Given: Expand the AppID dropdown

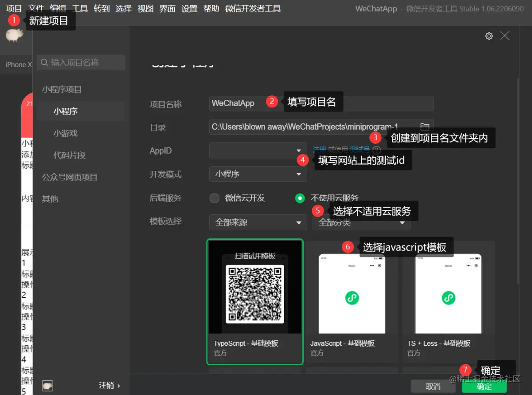Looking at the screenshot, I should [x=258, y=150].
